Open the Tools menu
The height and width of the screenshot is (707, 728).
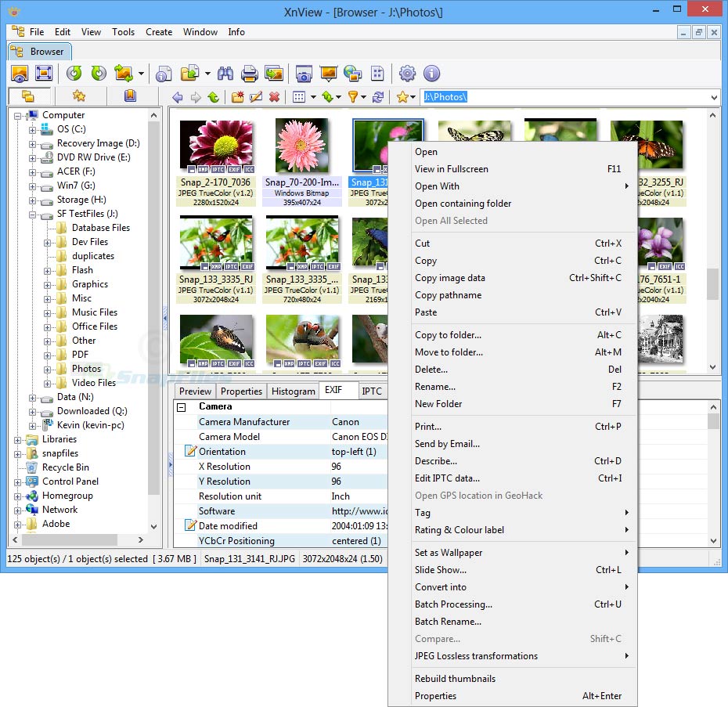pyautogui.click(x=123, y=32)
